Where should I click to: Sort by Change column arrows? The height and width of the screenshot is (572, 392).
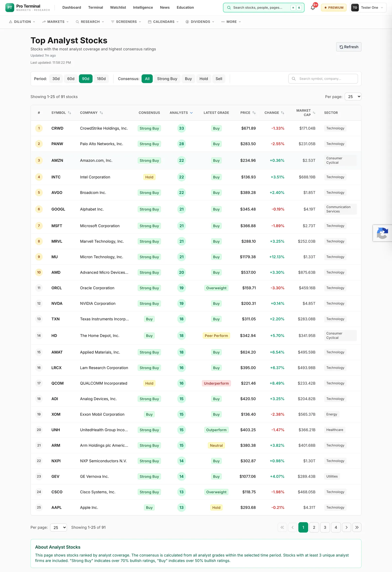(x=282, y=113)
